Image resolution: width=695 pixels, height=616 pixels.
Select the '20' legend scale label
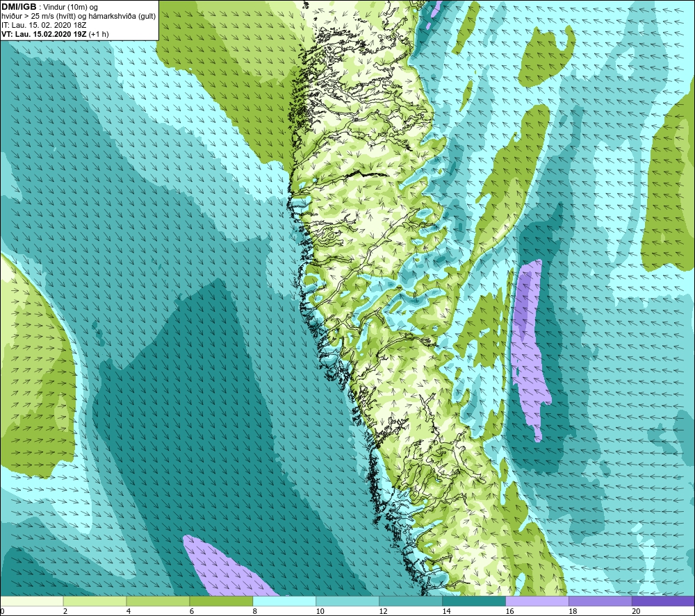(x=636, y=611)
